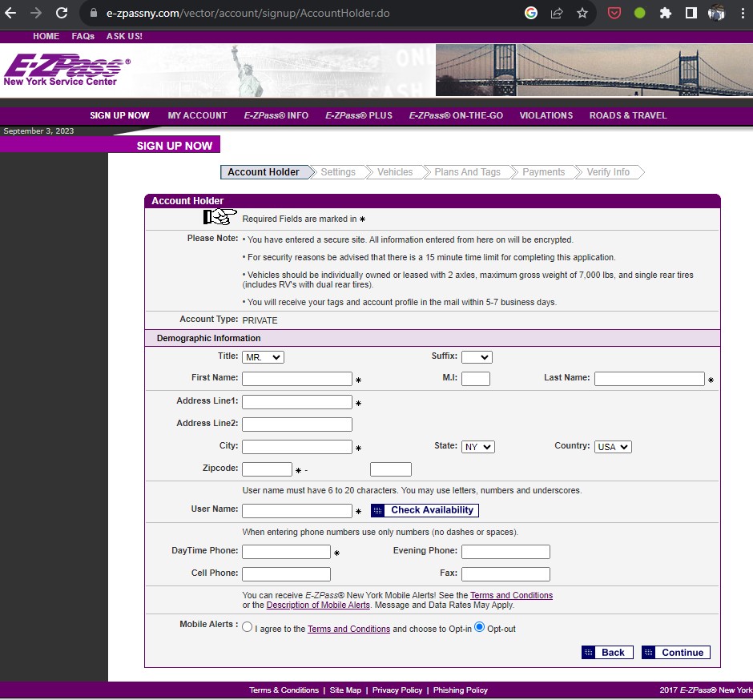
Task: Click the Check Availability button
Action: point(425,510)
